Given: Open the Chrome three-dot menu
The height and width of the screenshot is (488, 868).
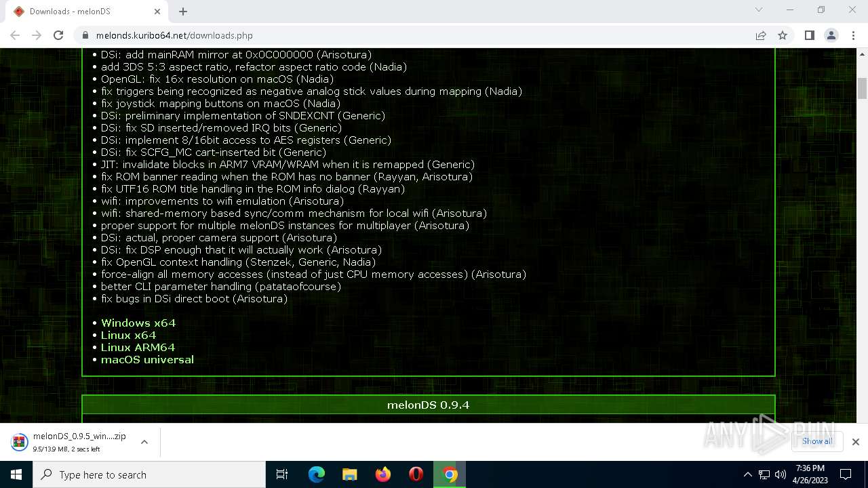Looking at the screenshot, I should click(853, 35).
